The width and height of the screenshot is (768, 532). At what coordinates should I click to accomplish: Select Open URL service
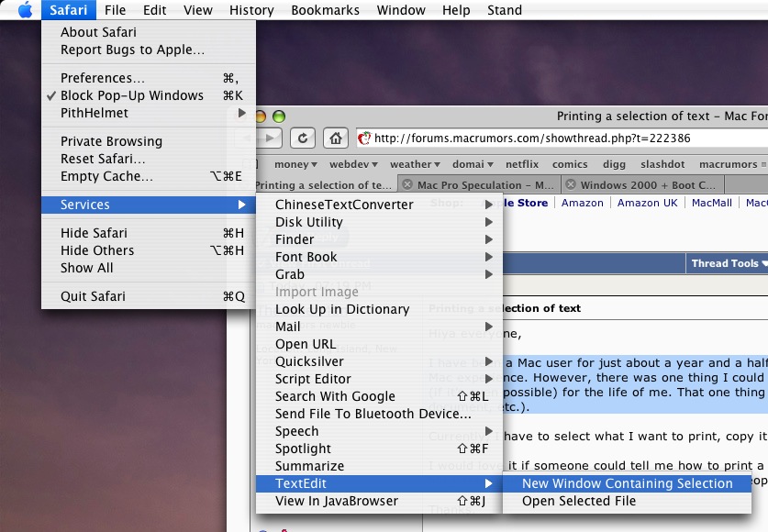(380, 344)
